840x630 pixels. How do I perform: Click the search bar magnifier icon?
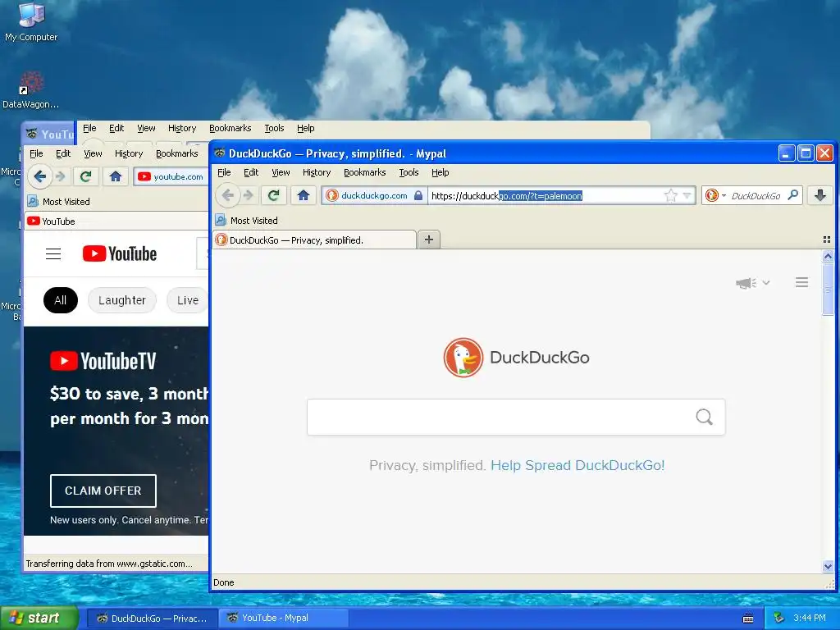click(x=793, y=195)
